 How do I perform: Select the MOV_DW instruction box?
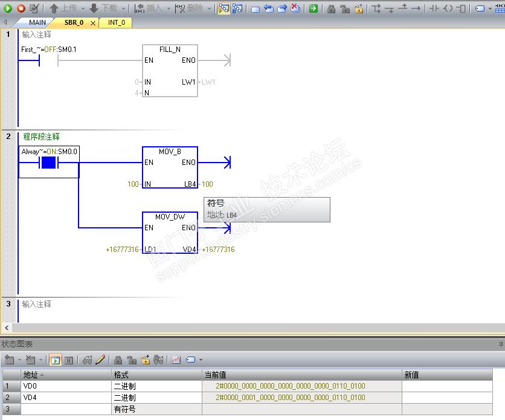pyautogui.click(x=170, y=233)
